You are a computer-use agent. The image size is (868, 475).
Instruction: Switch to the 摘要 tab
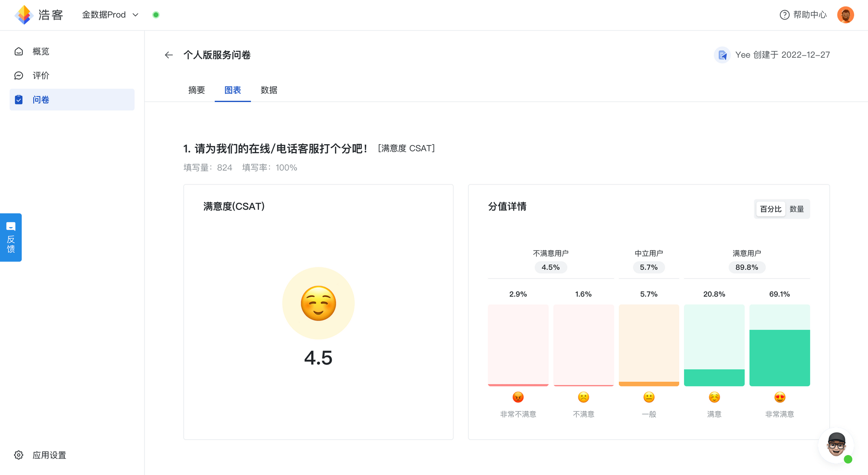[196, 90]
